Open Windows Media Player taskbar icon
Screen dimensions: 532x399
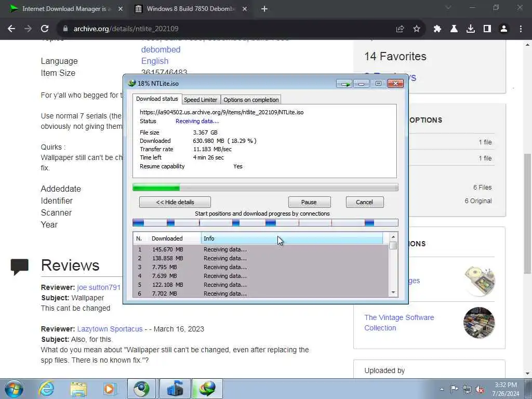coord(110,389)
